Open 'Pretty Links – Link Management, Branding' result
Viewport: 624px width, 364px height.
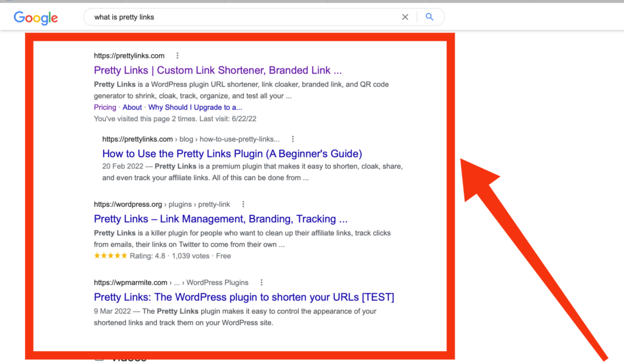(221, 219)
